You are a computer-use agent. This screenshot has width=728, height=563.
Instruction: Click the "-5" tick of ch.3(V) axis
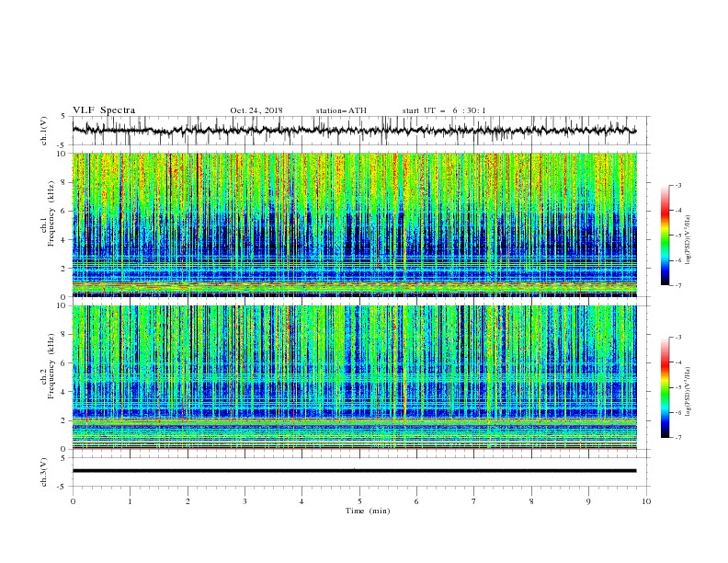63,487
